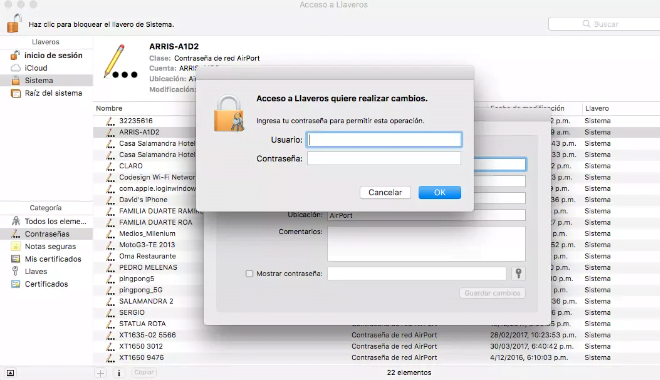Screen dimensions: 660x380
Task: Open the password assistant key button
Action: [519, 274]
